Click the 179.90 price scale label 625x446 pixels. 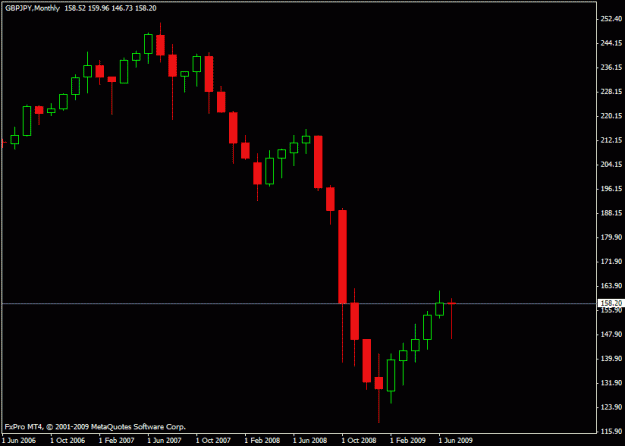pos(611,237)
